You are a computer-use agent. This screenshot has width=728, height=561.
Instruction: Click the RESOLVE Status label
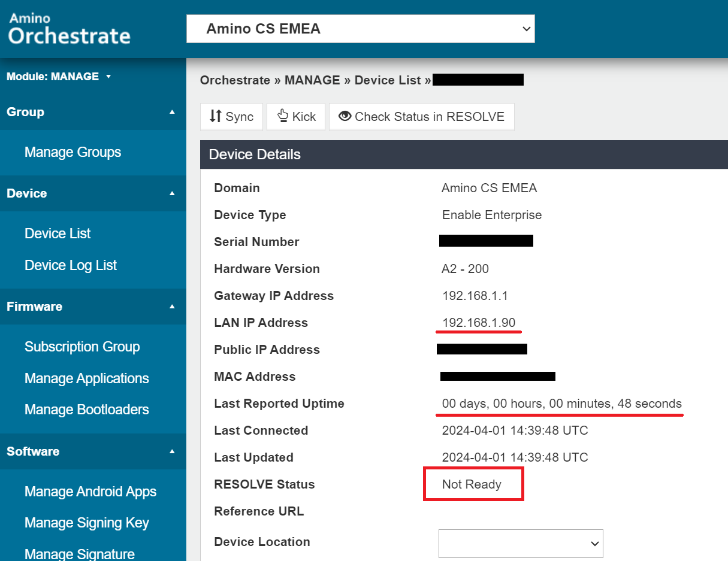(264, 484)
